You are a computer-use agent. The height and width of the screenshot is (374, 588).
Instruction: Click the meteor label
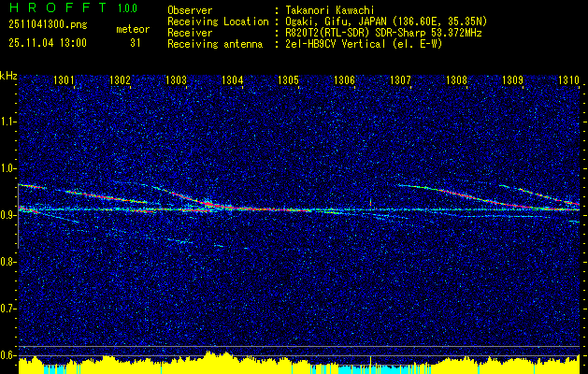pos(133,29)
